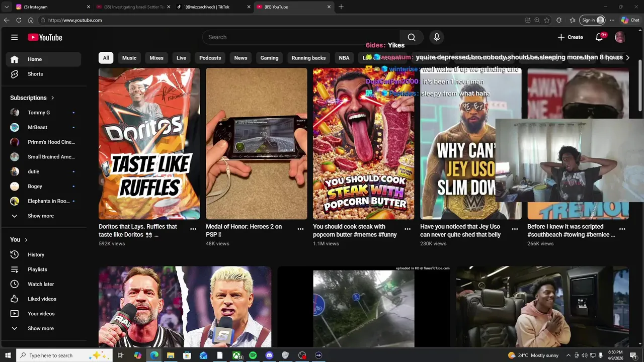Expand the You section chevron

[26, 240]
